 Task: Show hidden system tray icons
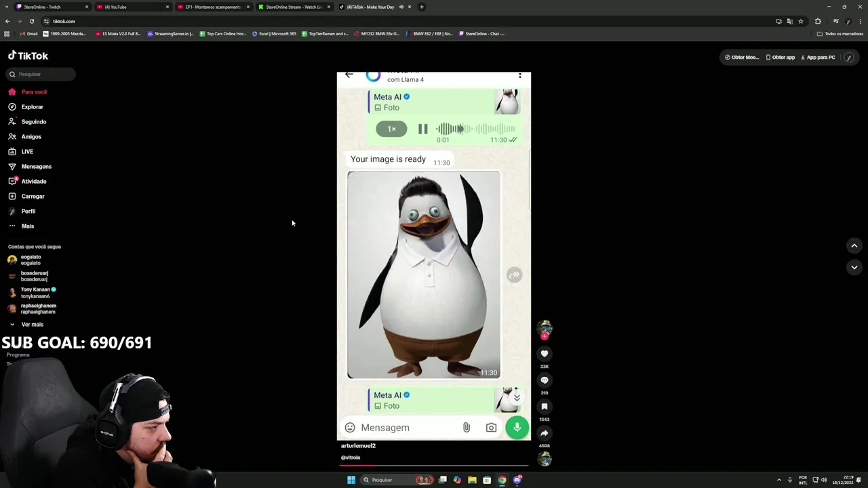(778, 480)
